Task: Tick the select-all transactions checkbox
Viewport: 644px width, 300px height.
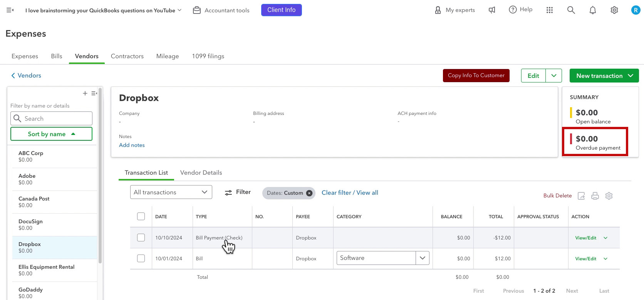Action: point(141,216)
